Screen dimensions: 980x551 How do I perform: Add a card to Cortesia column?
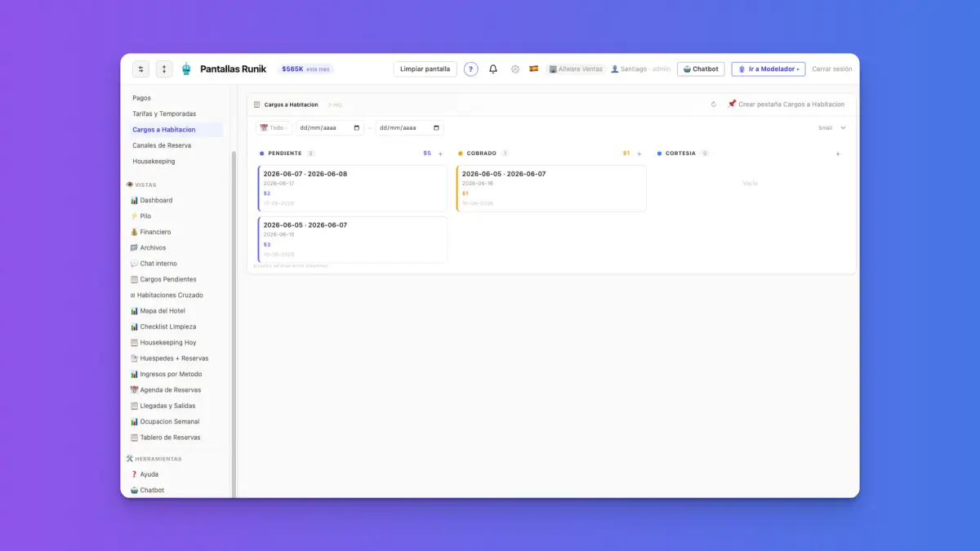click(838, 153)
